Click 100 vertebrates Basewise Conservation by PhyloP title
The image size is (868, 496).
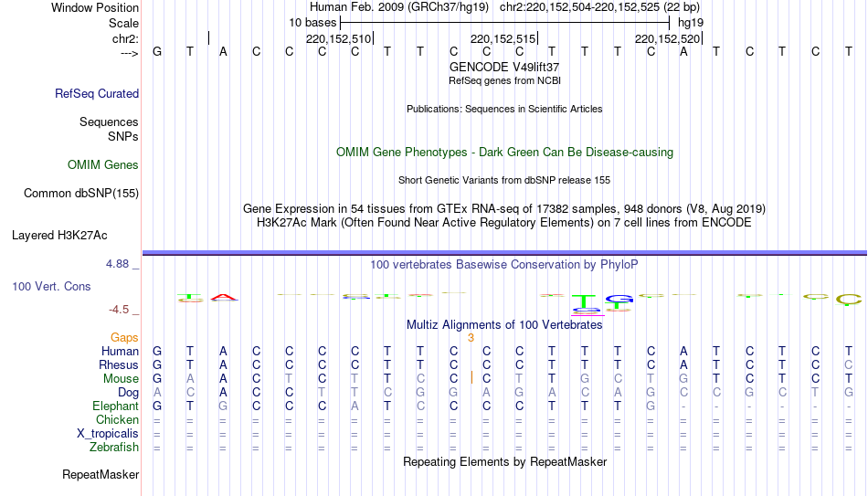[x=504, y=265]
